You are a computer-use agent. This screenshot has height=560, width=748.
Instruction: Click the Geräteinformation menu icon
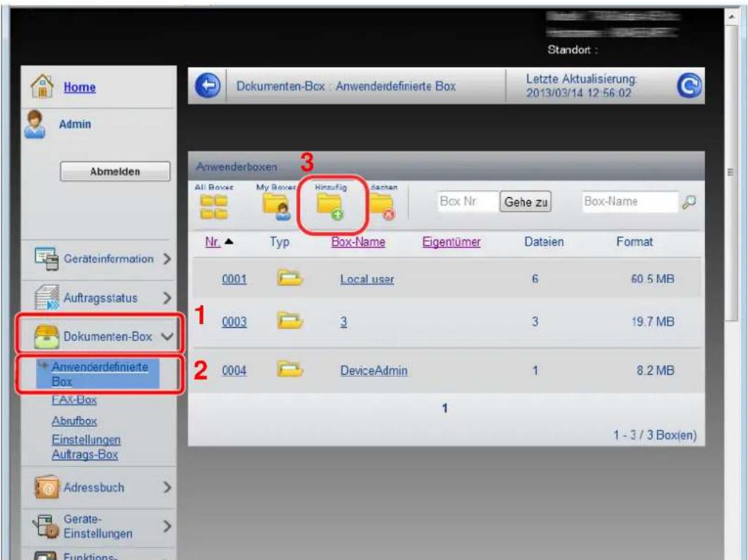coord(46,259)
